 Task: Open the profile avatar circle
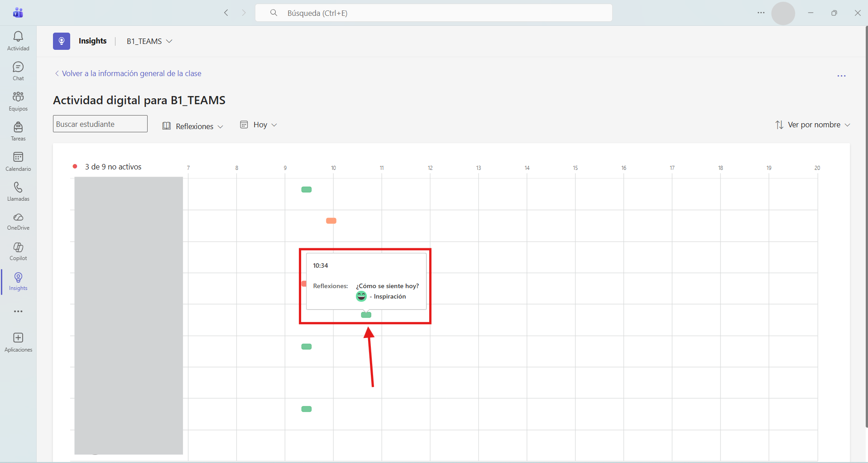click(783, 13)
